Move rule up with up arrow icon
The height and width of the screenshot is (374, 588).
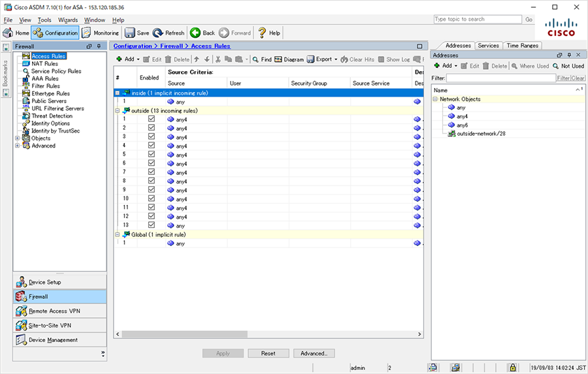coord(197,59)
